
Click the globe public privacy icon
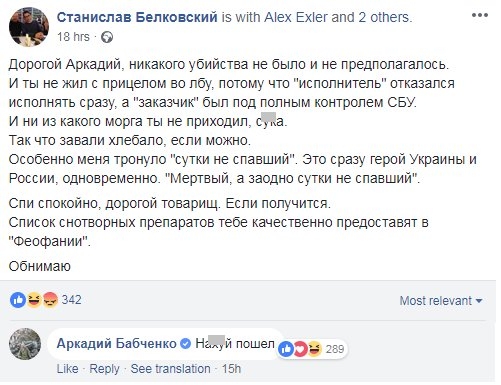point(107,37)
